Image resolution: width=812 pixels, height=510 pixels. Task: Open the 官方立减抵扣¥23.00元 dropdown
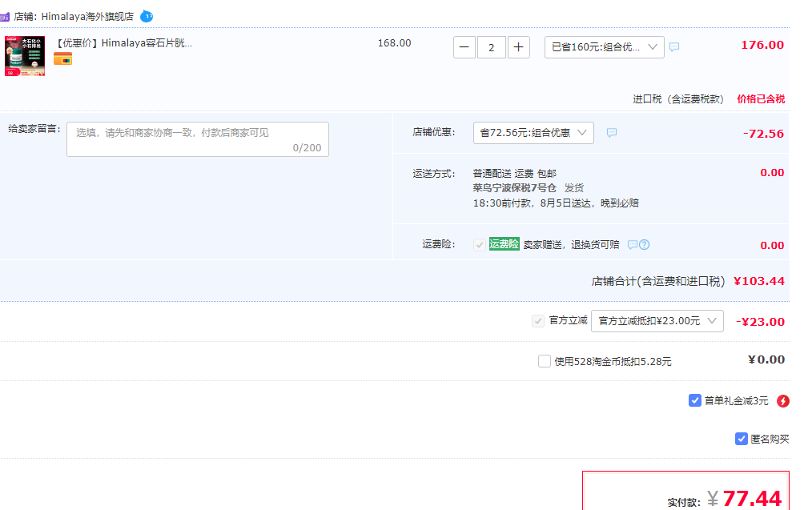click(657, 321)
